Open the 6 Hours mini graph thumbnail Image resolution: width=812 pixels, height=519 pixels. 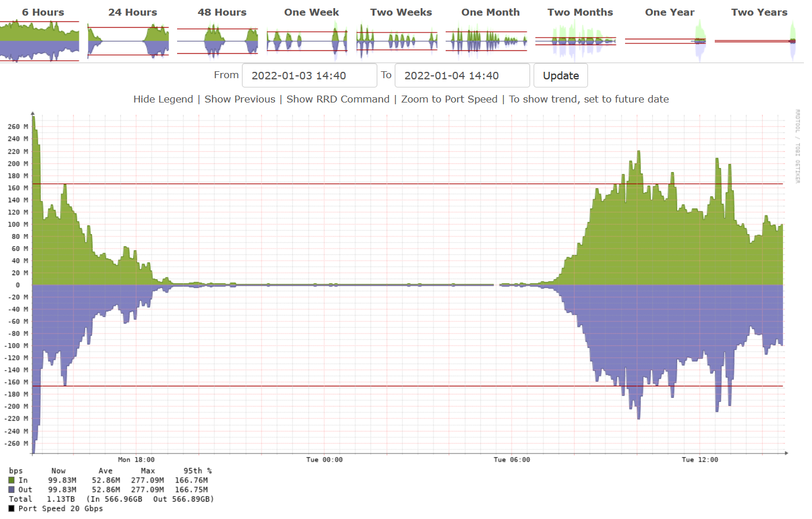tap(39, 41)
